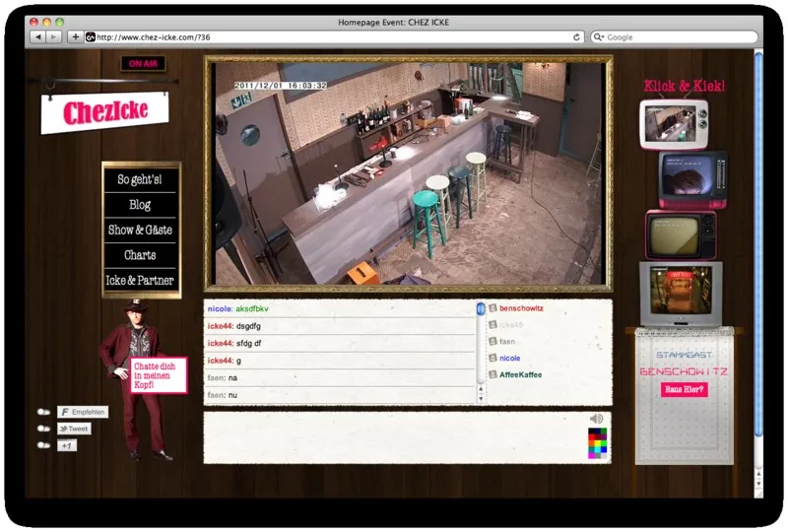Click the ON AIR sign
Viewport: 788px width, 532px height.
[x=143, y=63]
